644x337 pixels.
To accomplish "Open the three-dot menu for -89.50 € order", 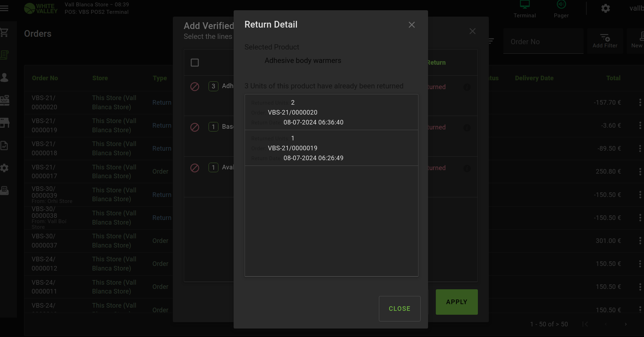I will [x=640, y=149].
